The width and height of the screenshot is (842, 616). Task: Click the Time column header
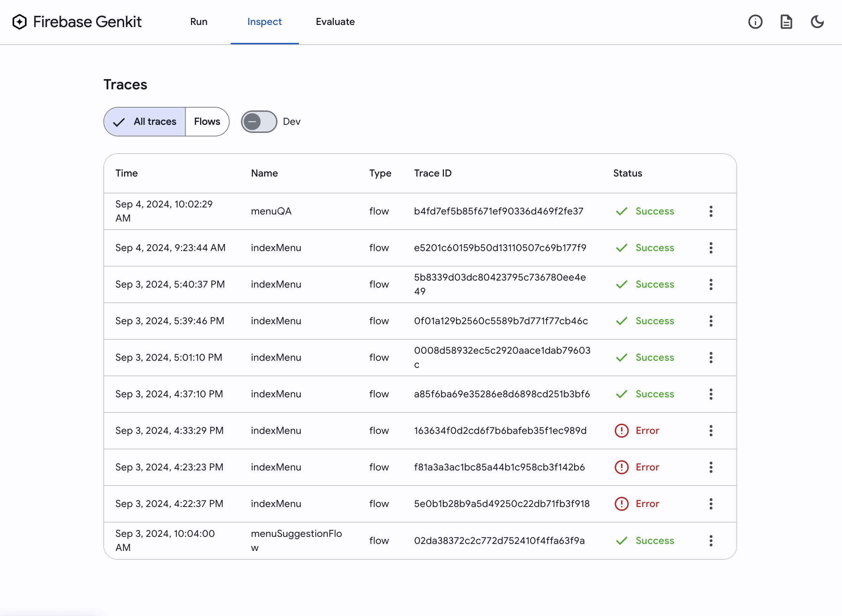pyautogui.click(x=126, y=173)
